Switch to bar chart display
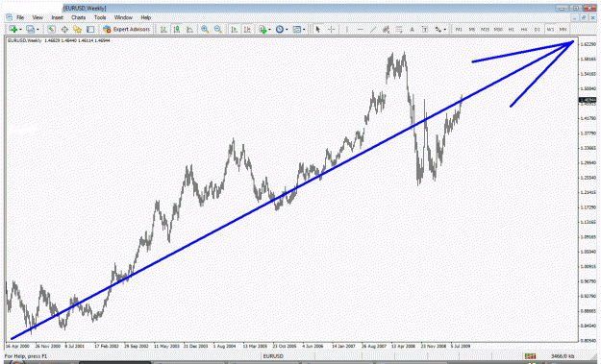 tap(163, 29)
